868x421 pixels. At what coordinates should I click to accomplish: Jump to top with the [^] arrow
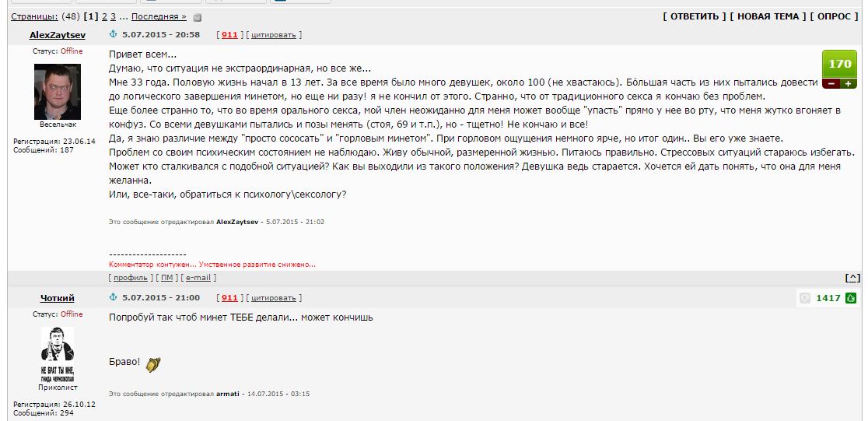pyautogui.click(x=853, y=278)
